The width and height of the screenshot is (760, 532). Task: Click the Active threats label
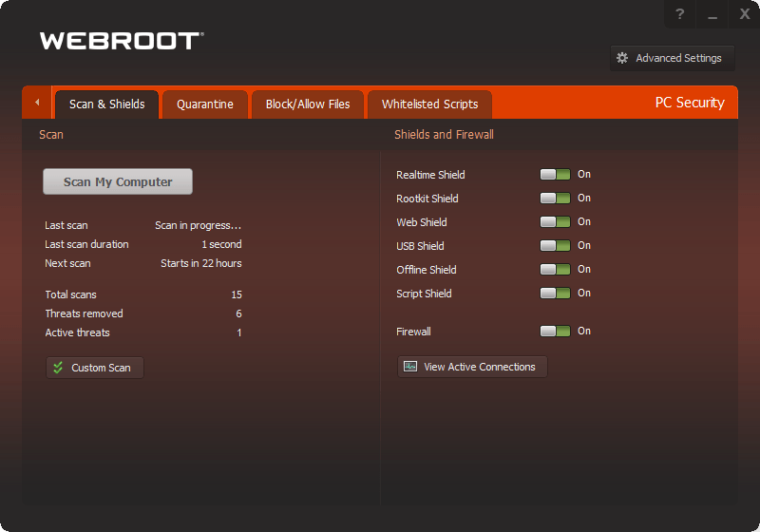click(x=78, y=332)
